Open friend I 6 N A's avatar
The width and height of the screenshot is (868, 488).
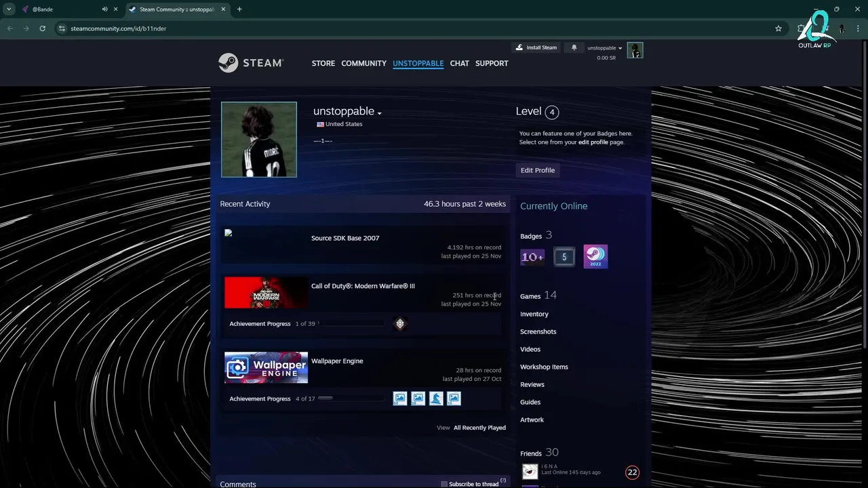coord(530,472)
